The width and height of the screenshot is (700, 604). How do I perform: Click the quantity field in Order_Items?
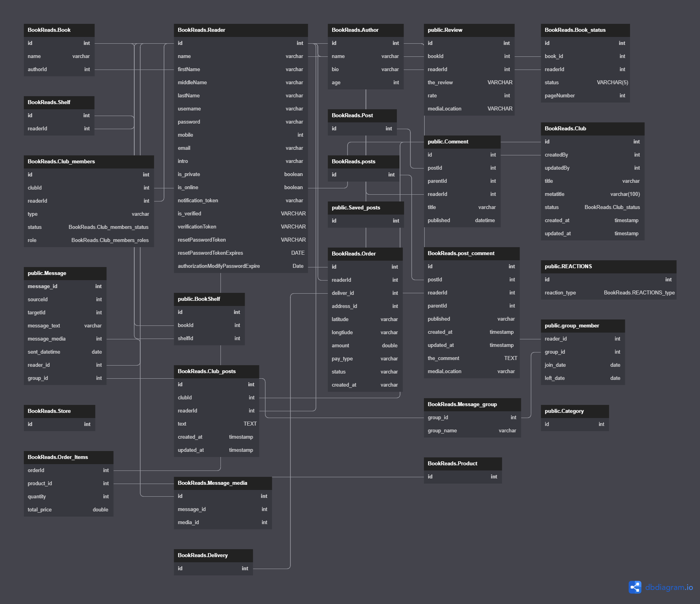click(x=69, y=497)
